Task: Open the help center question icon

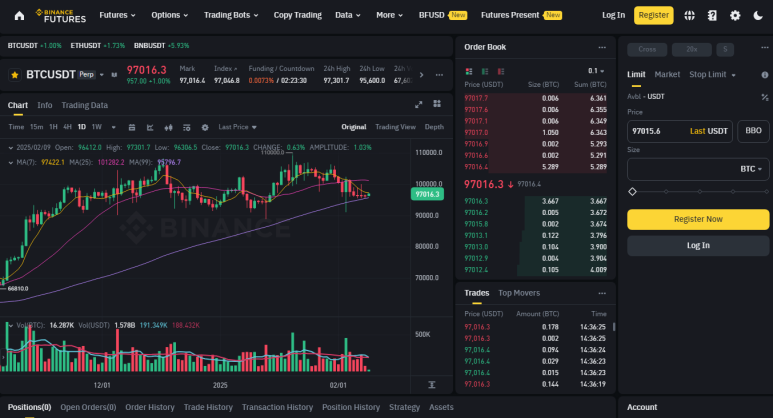Action: (712, 16)
